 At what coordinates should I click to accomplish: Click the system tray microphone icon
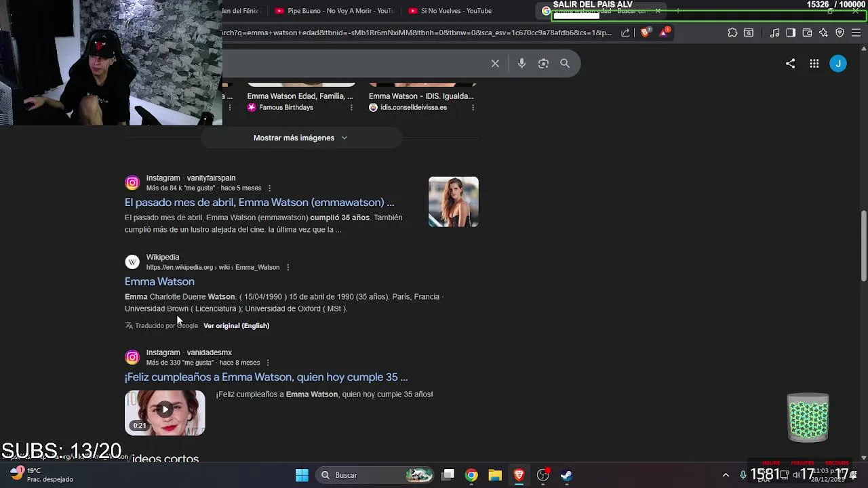743,475
